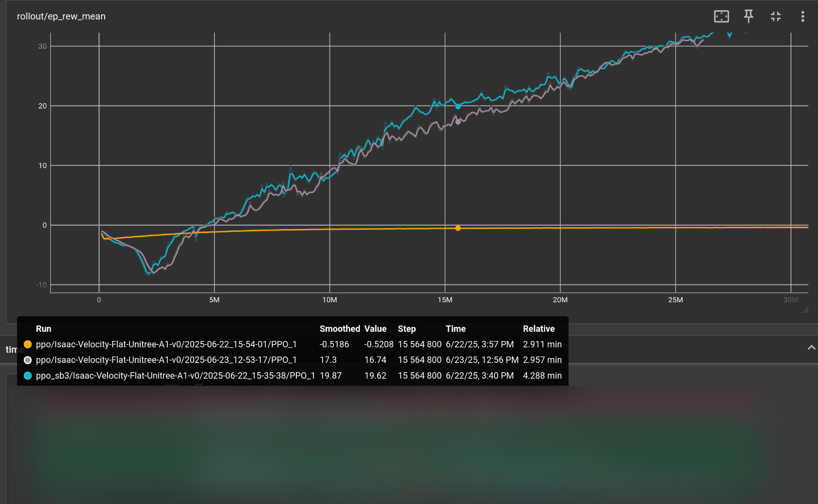Screen dimensions: 818x504
Task: Click the faded 30M x-axis tick label
Action: (791, 300)
